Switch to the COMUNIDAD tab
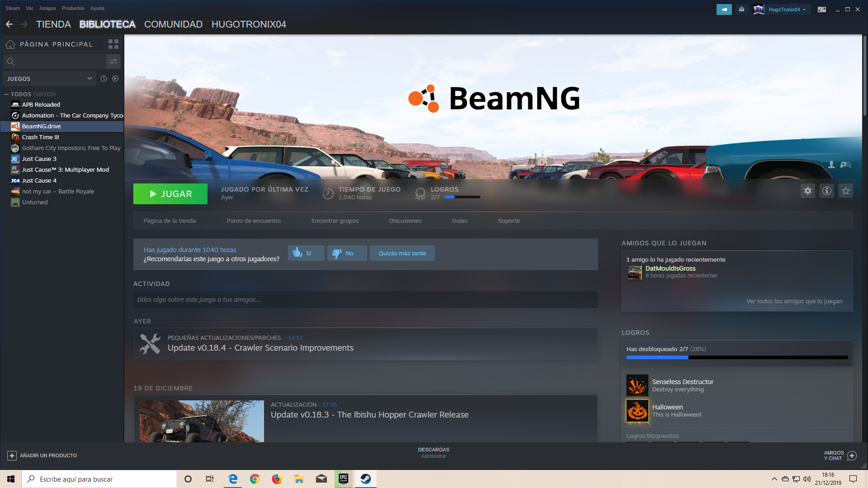The height and width of the screenshot is (488, 868). [x=173, y=24]
